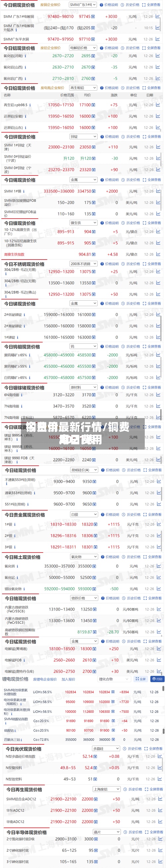Open trend chart for 1#银
The image size is (166, 868).
[159, 524]
